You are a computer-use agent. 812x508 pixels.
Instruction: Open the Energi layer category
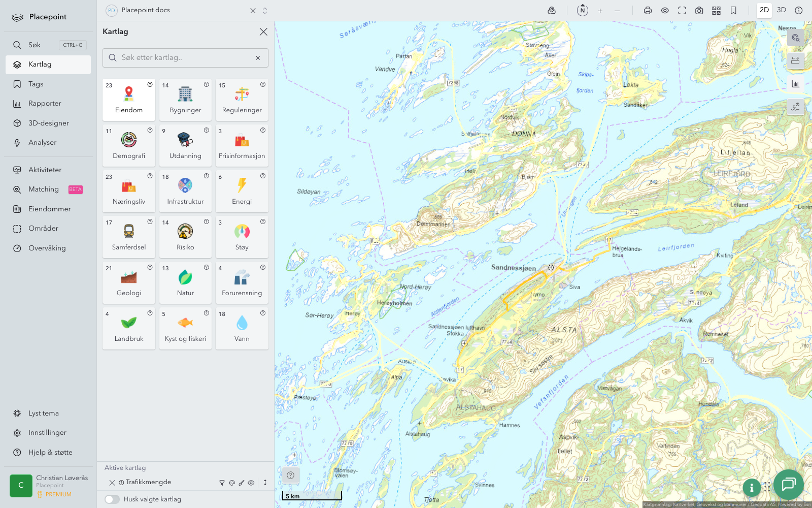pos(242,191)
